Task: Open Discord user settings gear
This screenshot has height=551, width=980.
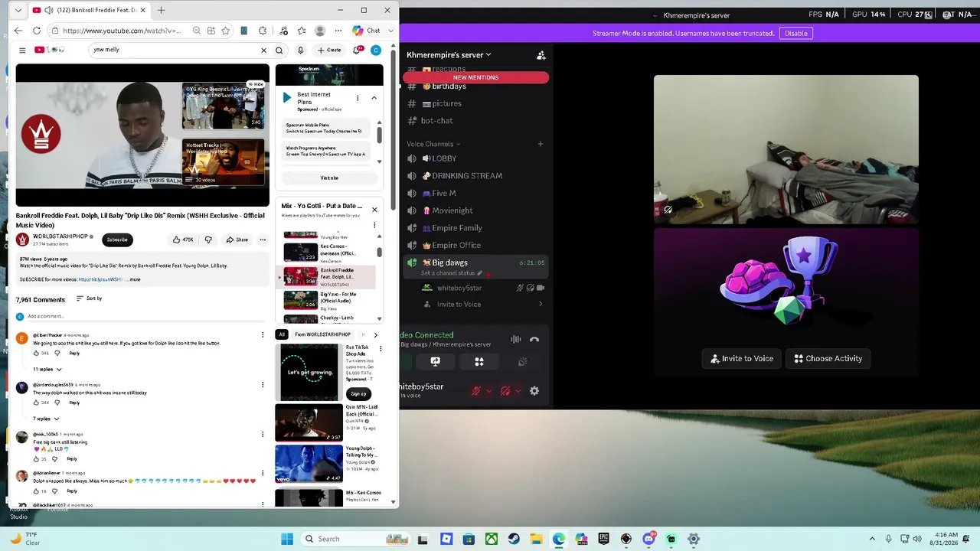Action: tap(534, 391)
